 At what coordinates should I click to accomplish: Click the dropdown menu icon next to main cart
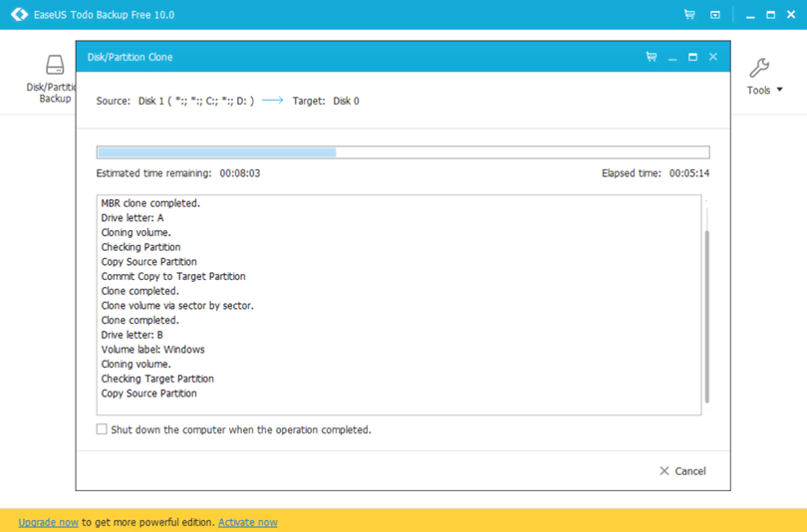(x=715, y=15)
